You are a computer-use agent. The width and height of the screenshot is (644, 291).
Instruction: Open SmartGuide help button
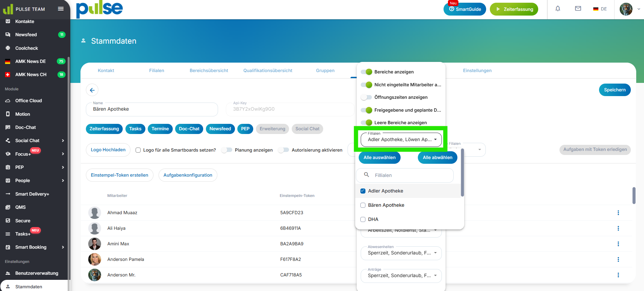(465, 9)
